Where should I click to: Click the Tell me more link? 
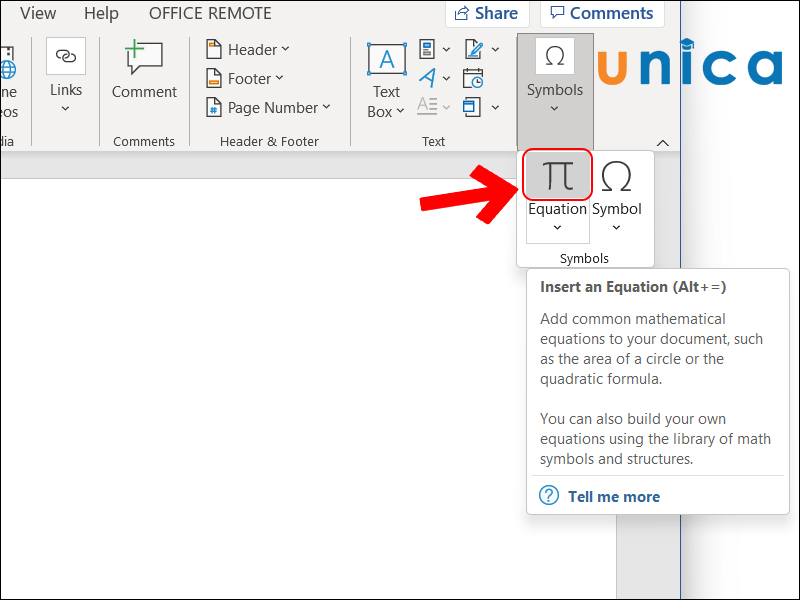pos(614,496)
